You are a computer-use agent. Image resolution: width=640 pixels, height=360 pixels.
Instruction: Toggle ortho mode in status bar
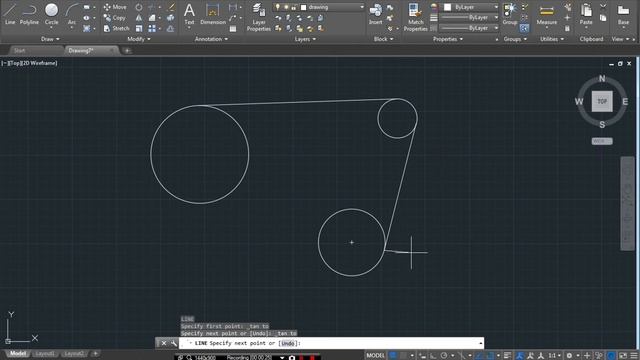click(x=433, y=356)
